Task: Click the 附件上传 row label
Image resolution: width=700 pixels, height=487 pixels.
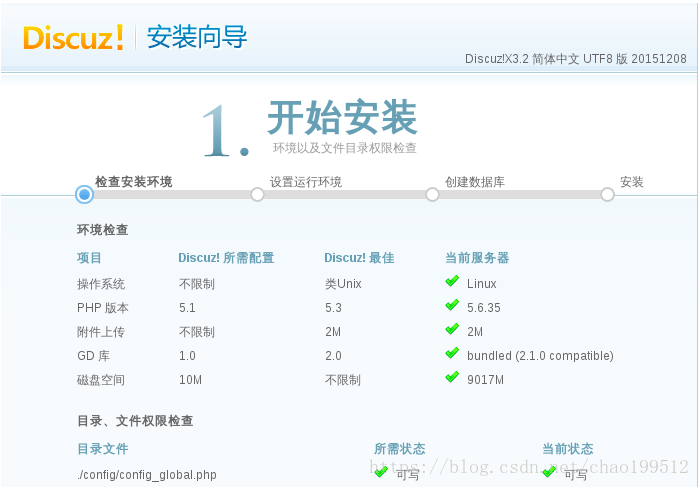Action: 101,332
